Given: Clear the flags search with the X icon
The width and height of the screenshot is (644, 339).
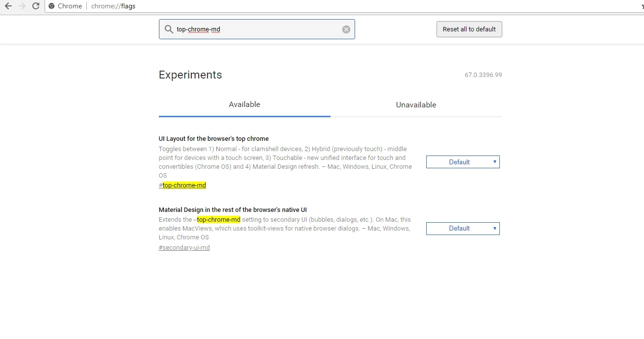Looking at the screenshot, I should click(x=346, y=29).
